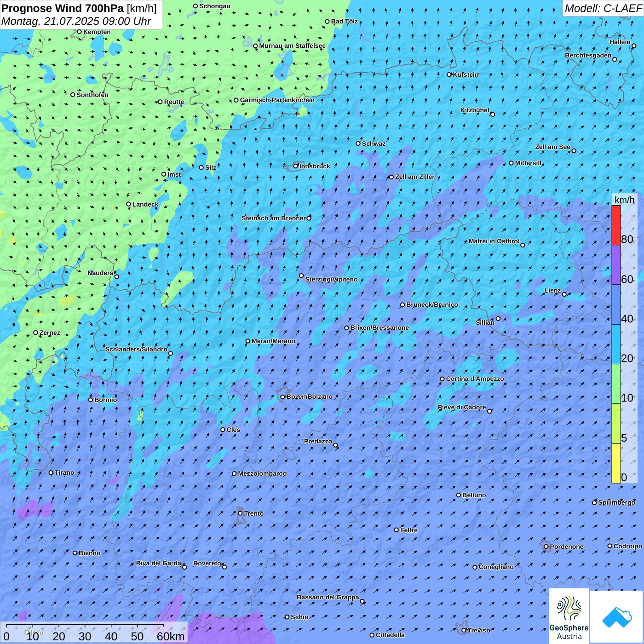Select the Bassano del Grappa label

point(328,597)
